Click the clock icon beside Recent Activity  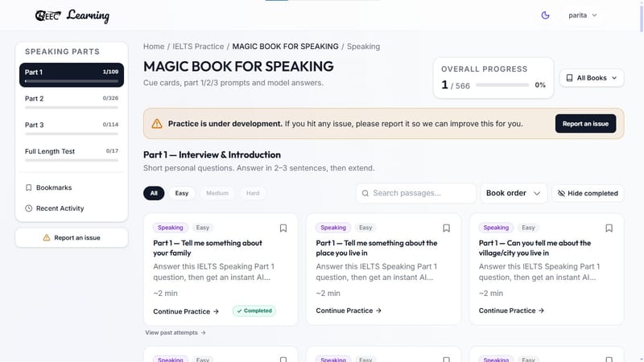click(28, 208)
